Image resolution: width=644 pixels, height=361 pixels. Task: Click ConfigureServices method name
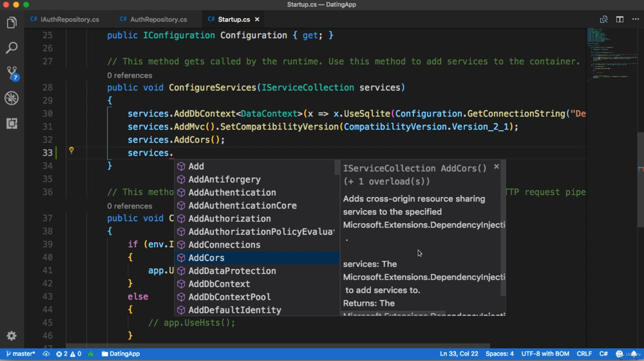[213, 88]
